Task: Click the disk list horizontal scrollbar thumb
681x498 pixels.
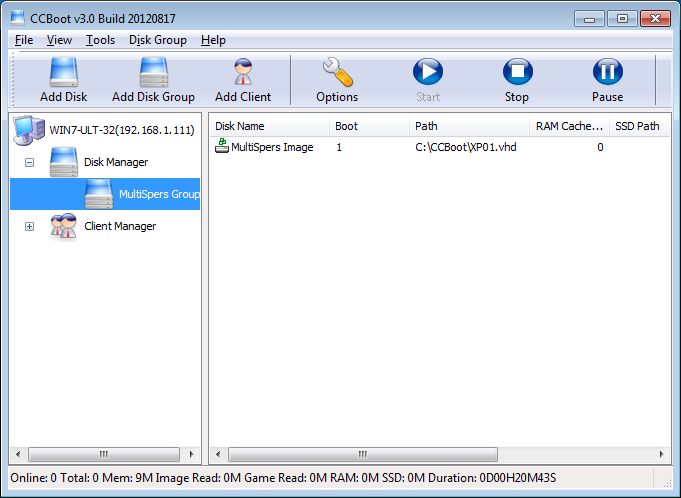Action: (x=363, y=454)
